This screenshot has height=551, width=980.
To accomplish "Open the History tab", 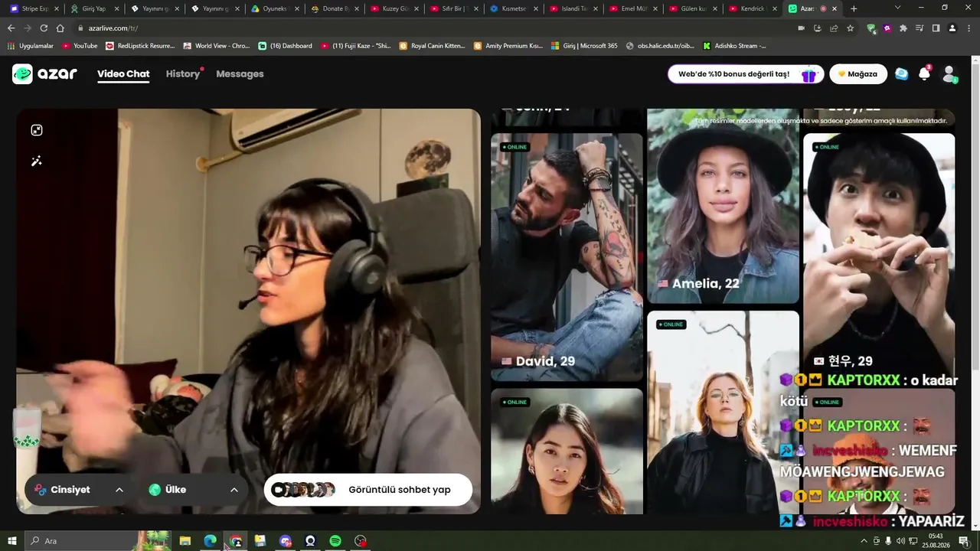I will [183, 74].
